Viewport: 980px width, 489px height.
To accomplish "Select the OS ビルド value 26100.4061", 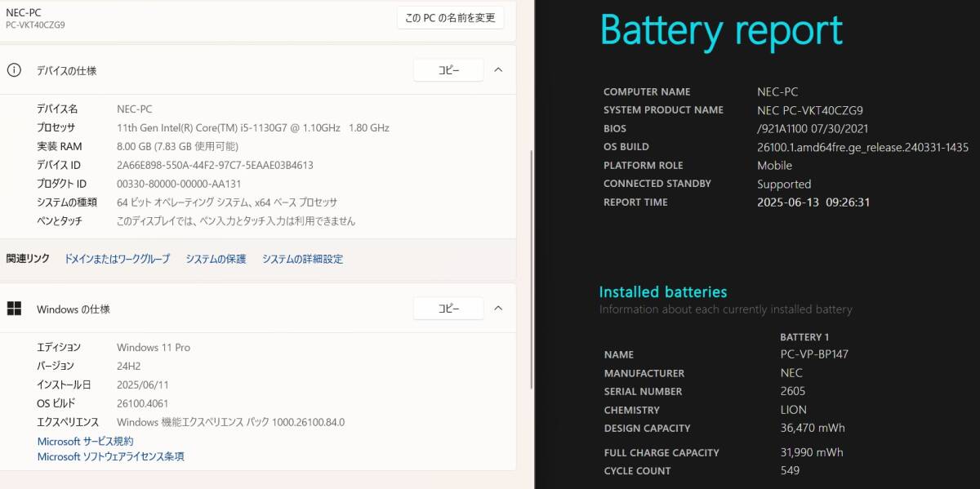I will [x=144, y=403].
